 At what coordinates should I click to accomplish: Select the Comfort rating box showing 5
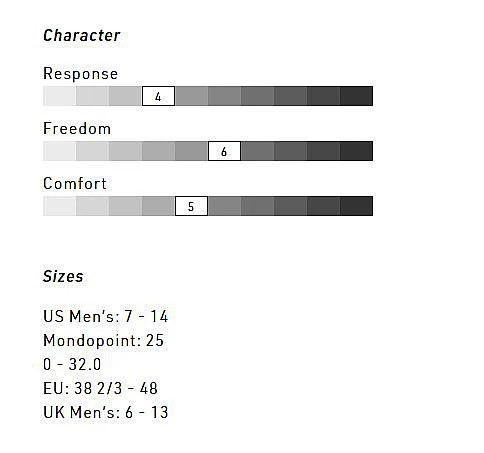pos(191,206)
